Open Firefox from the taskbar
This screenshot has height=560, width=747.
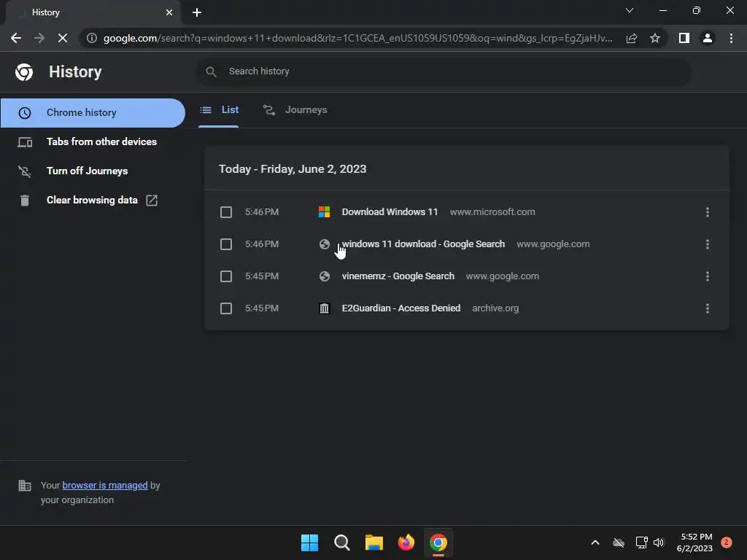pyautogui.click(x=406, y=542)
